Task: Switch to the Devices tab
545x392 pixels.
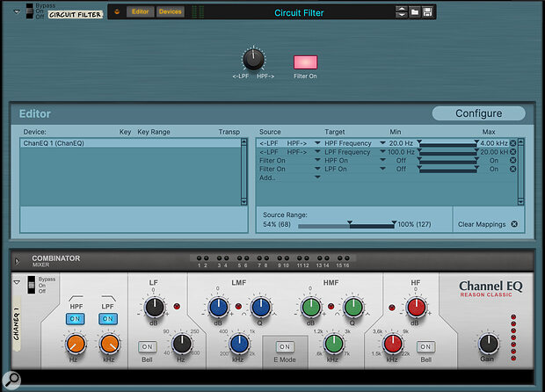Action: point(170,11)
